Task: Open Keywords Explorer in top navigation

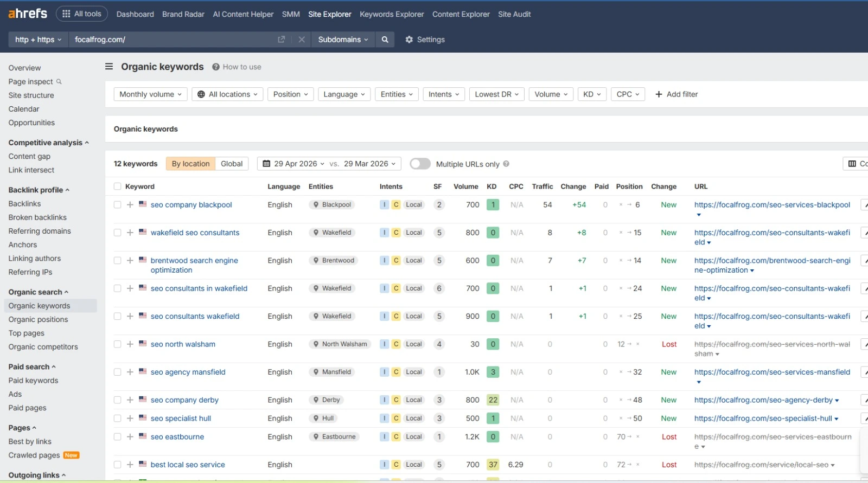Action: click(x=392, y=14)
